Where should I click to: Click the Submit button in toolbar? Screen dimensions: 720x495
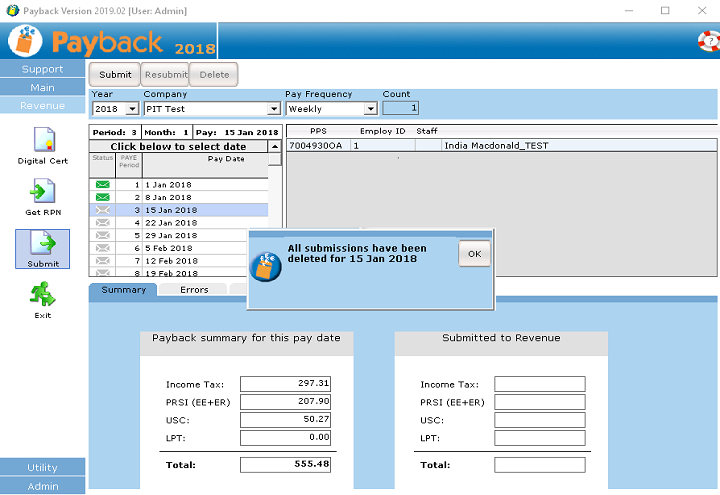click(x=115, y=74)
